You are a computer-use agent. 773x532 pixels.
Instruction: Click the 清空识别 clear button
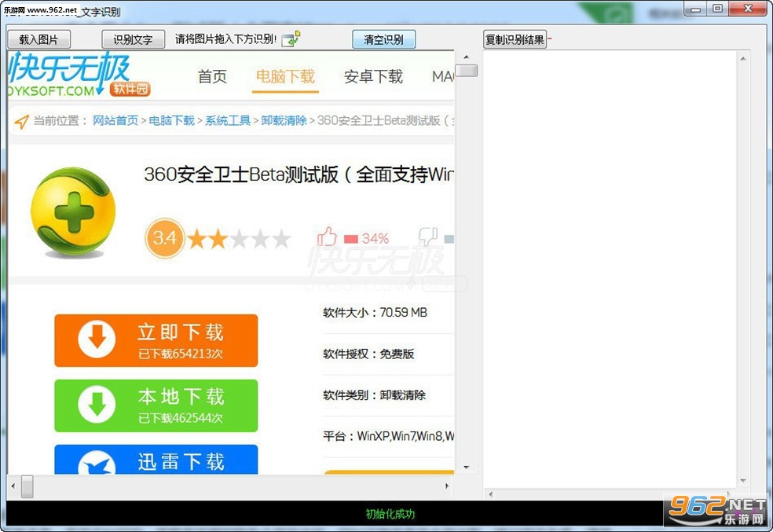[383, 39]
